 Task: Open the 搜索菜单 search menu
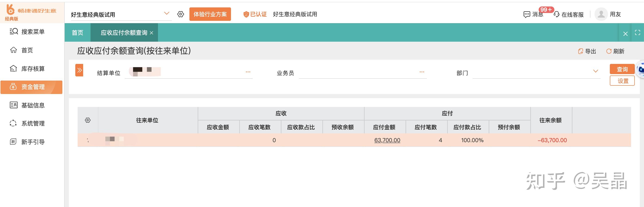point(27,31)
